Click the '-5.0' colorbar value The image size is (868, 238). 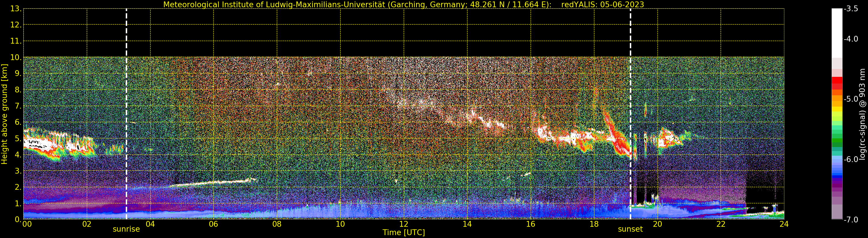point(851,99)
